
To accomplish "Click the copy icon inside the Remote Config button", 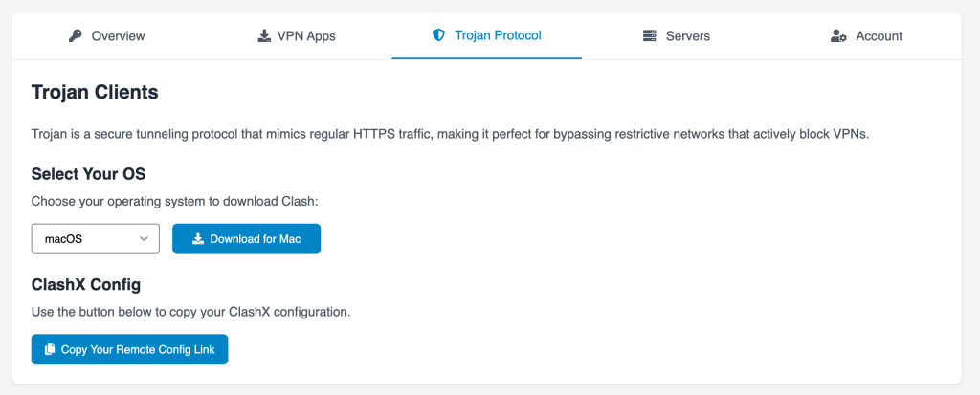I will (50, 350).
